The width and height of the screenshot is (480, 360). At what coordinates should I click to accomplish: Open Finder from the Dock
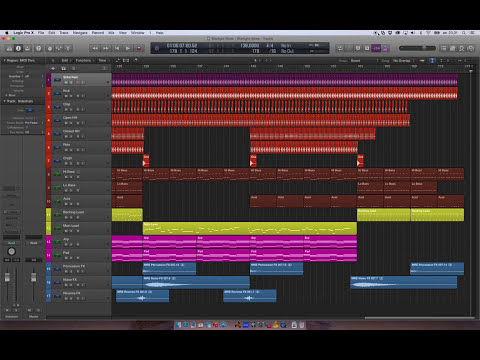178,325
